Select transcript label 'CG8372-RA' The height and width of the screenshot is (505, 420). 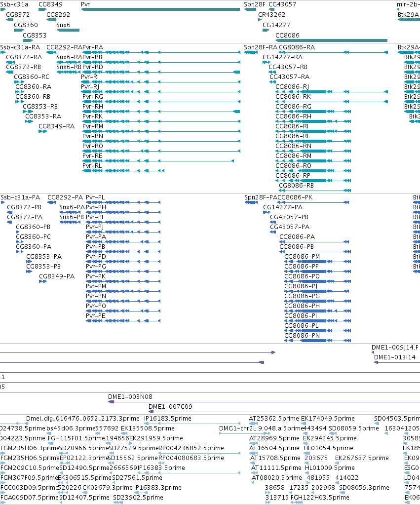coord(24,57)
